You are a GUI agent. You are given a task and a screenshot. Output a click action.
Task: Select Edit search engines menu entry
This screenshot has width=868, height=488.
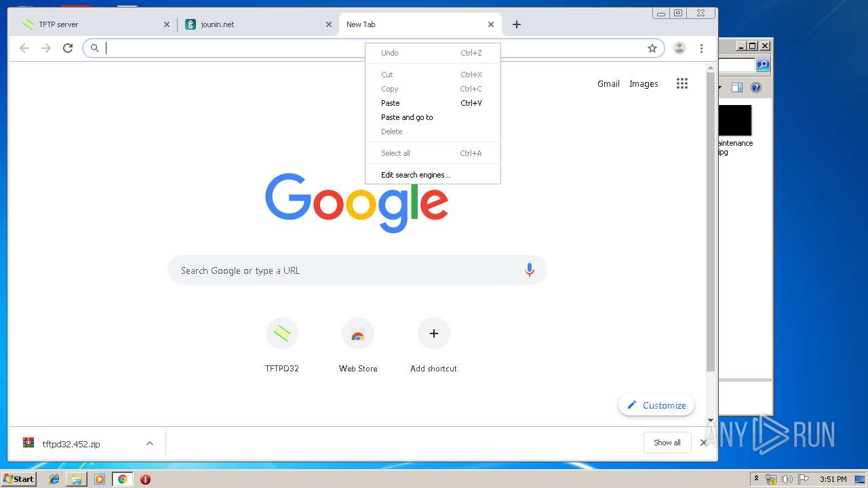(433, 175)
